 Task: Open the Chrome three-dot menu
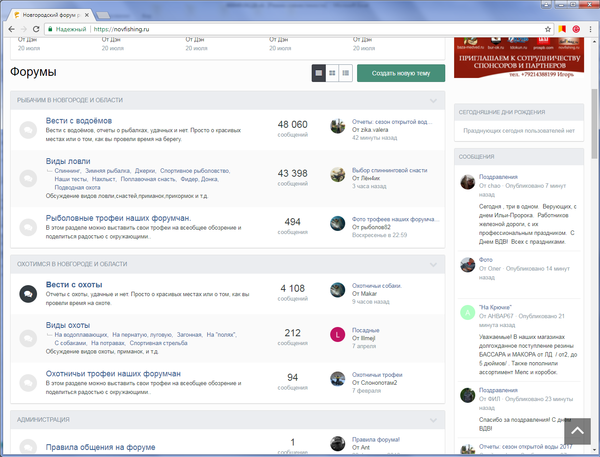coord(585,30)
